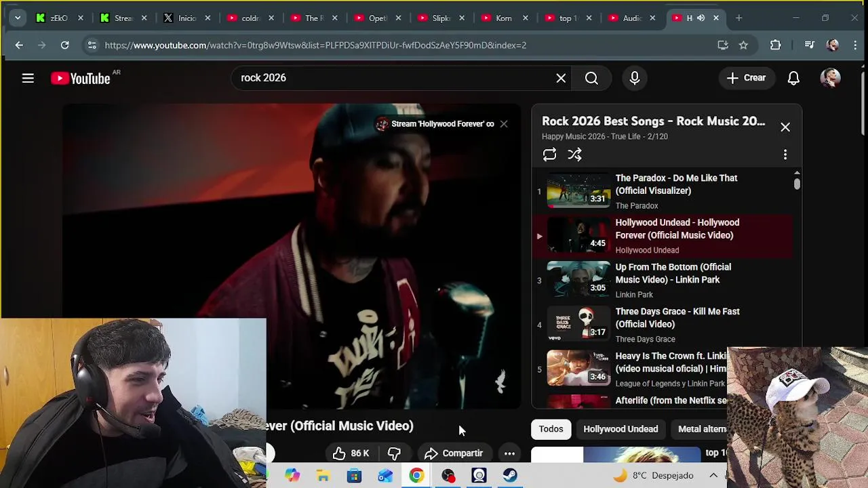
Task: Go to the YouTube home logo
Action: click(80, 79)
